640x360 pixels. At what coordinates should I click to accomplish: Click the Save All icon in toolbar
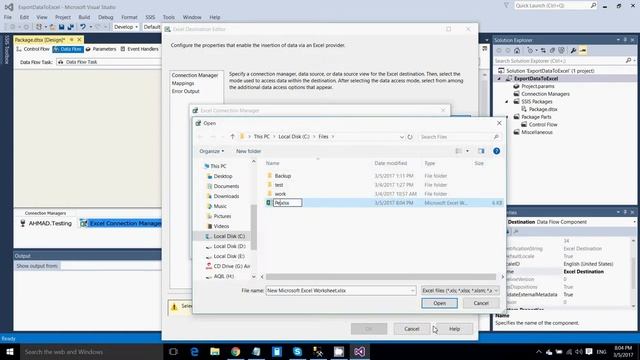71,27
